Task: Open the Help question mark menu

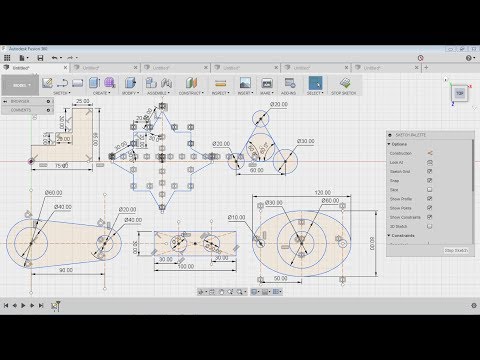Action: (470, 58)
